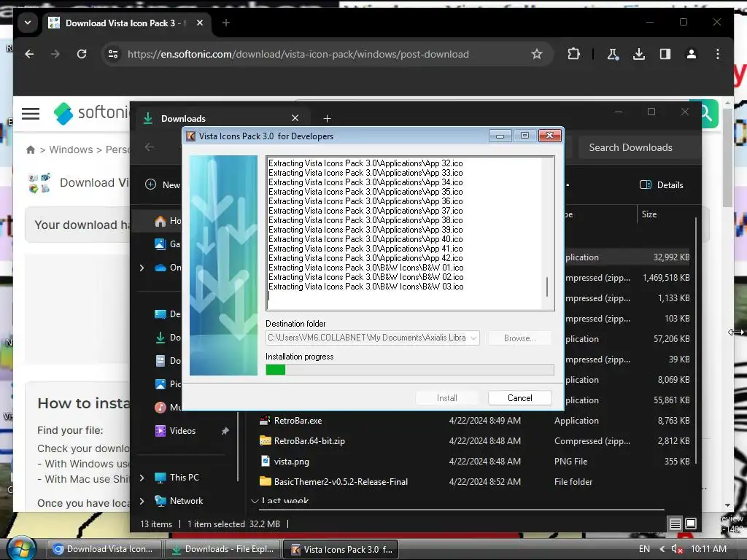Cancel the Vista Icons Pack installation
This screenshot has height=560, width=747.
click(519, 398)
